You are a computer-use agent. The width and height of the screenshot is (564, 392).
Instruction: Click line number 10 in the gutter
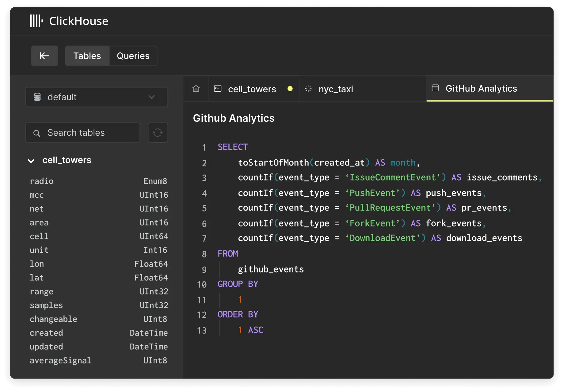[202, 284]
